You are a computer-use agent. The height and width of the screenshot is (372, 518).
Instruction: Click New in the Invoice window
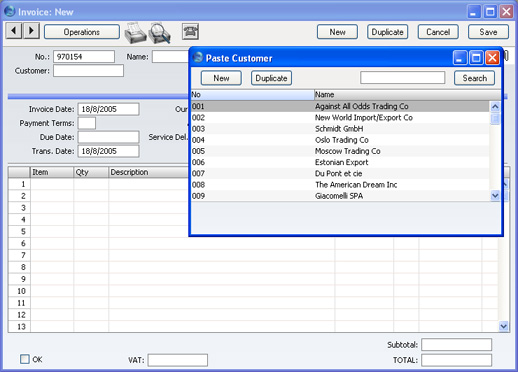point(337,32)
